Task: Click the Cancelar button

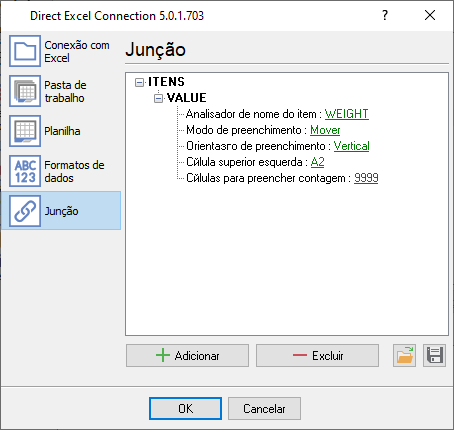Action: pos(264,408)
